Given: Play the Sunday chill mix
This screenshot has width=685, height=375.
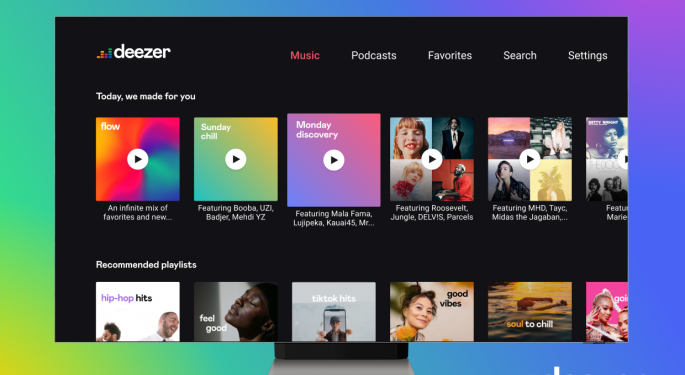Looking at the screenshot, I should tap(235, 159).
